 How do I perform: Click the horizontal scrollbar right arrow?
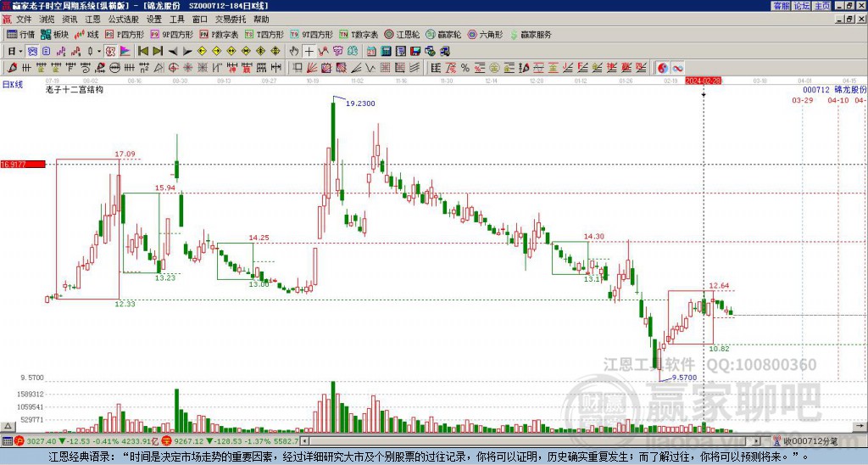click(757, 441)
